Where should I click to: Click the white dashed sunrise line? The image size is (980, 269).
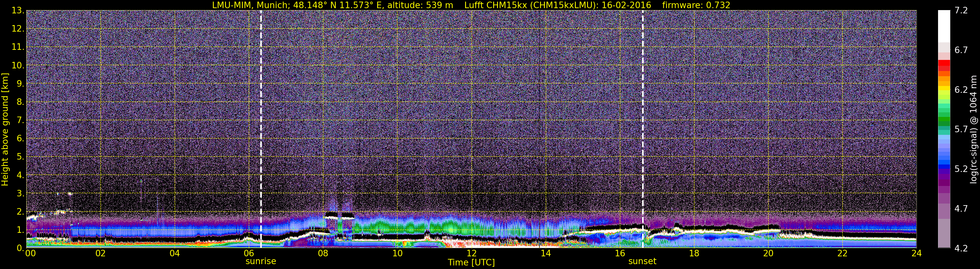261,129
